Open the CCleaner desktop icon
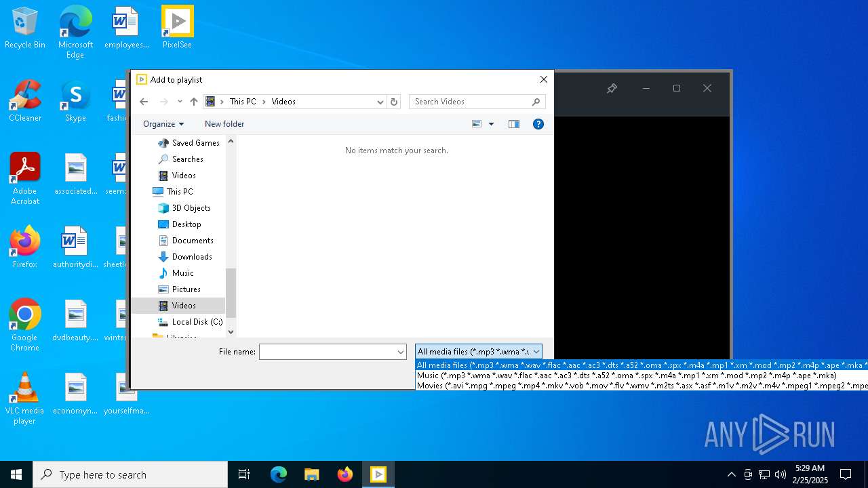This screenshot has width=868, height=488. tap(25, 102)
